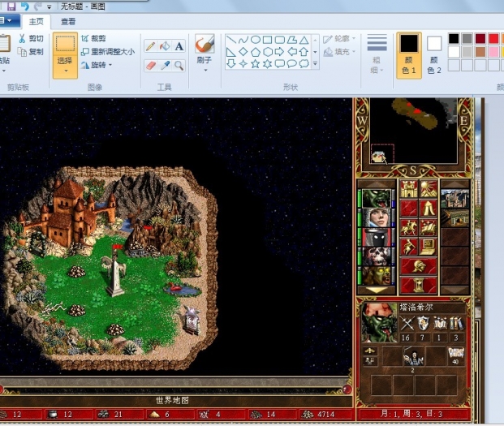Choose the dark red color swatch
This screenshot has width=504, height=426.
coord(480,39)
